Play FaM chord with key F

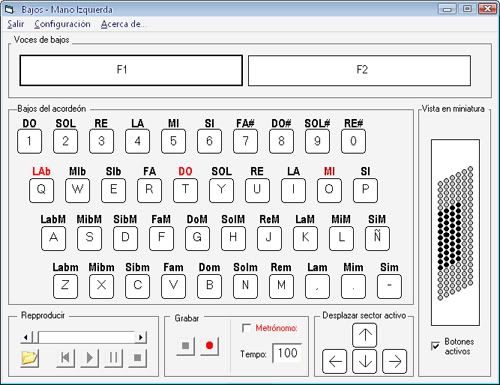click(162, 238)
